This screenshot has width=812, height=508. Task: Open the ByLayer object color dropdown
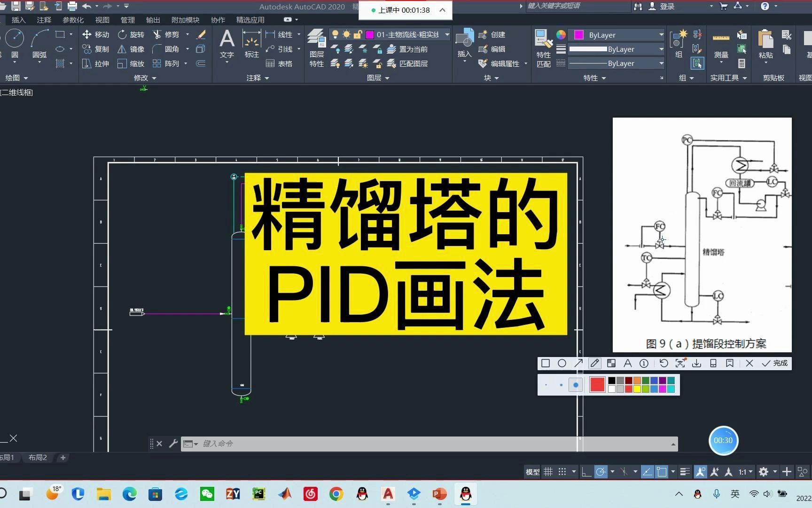pos(661,34)
